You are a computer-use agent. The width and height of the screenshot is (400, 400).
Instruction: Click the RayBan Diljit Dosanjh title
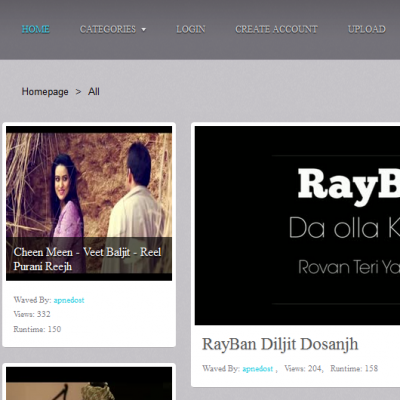pyautogui.click(x=280, y=344)
